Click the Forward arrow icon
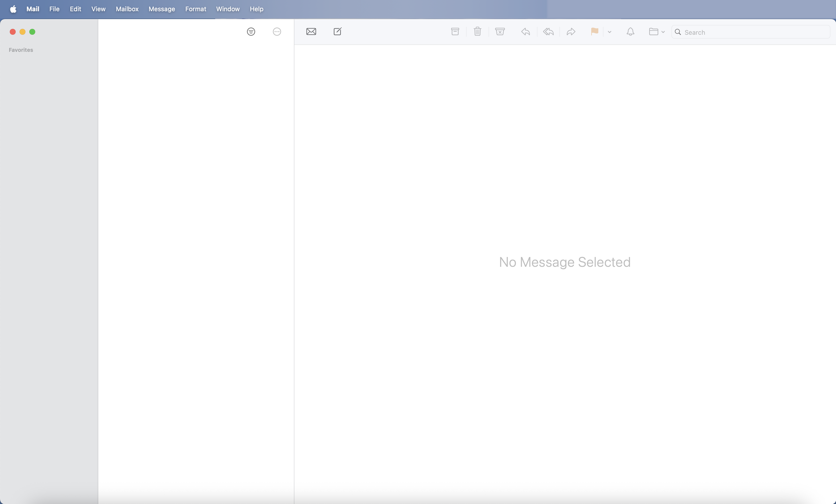The height and width of the screenshot is (504, 836). click(571, 32)
